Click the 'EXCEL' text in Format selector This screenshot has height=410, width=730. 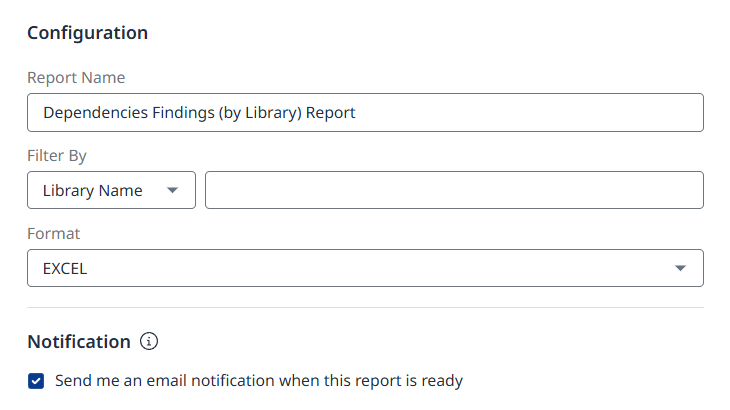click(65, 268)
